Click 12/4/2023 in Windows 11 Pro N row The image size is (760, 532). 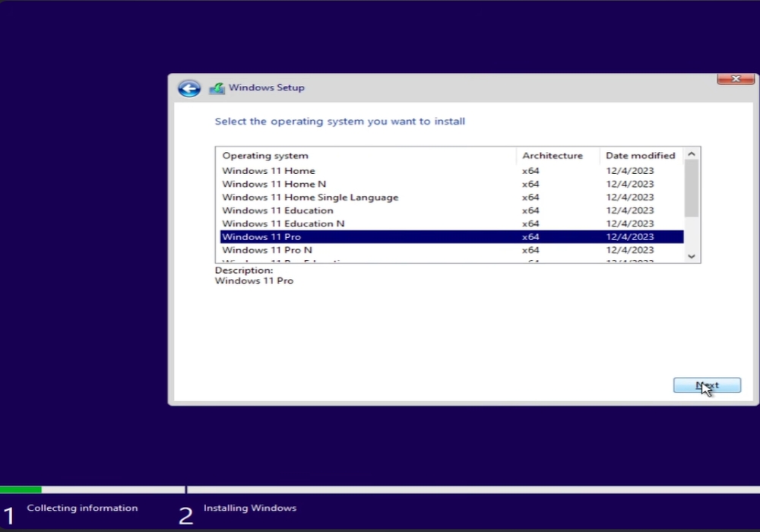(629, 250)
